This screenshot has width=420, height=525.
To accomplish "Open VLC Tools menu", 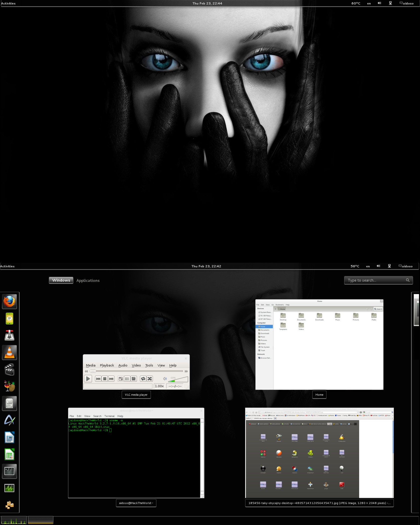I will (x=149, y=365).
